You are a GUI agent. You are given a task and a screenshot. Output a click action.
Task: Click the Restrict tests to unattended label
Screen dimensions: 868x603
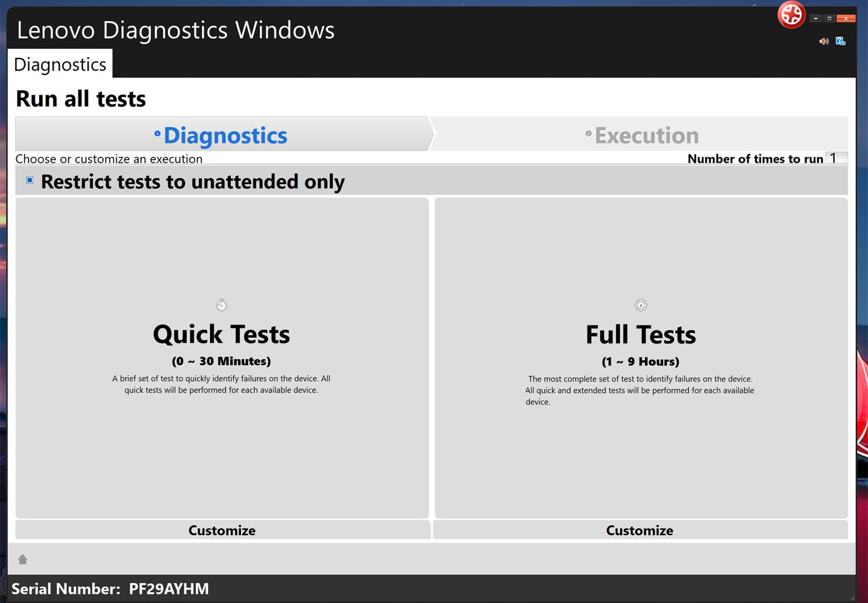(192, 181)
